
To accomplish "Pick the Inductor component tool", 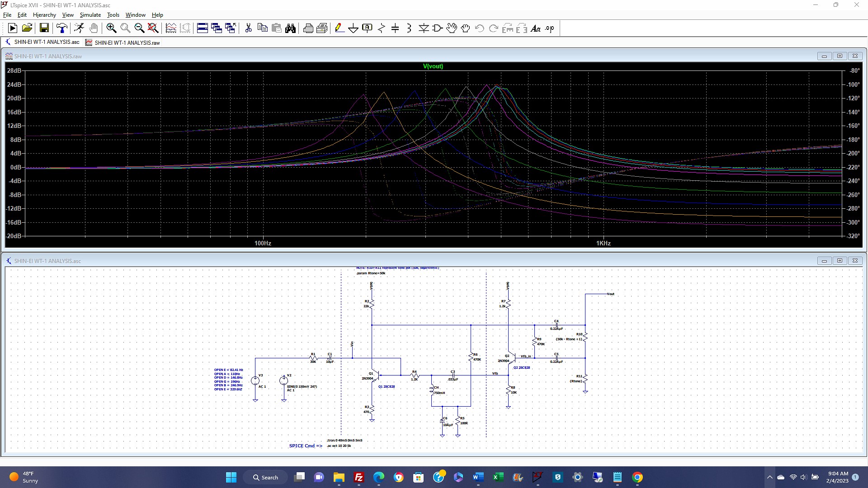I will coord(409,28).
